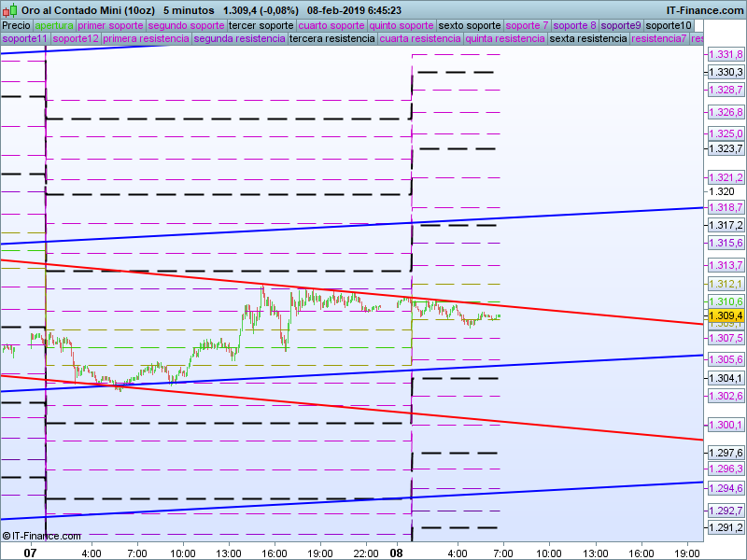Click the price axis value 1.320

[x=722, y=191]
